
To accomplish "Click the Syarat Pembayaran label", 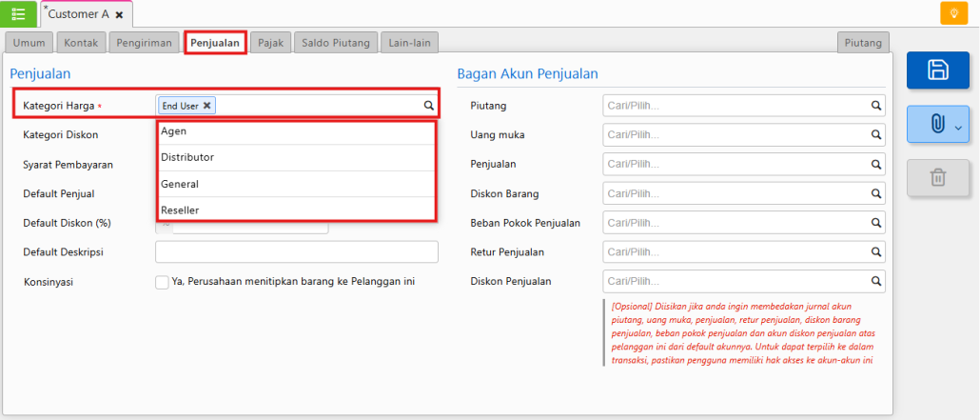I will point(68,164).
